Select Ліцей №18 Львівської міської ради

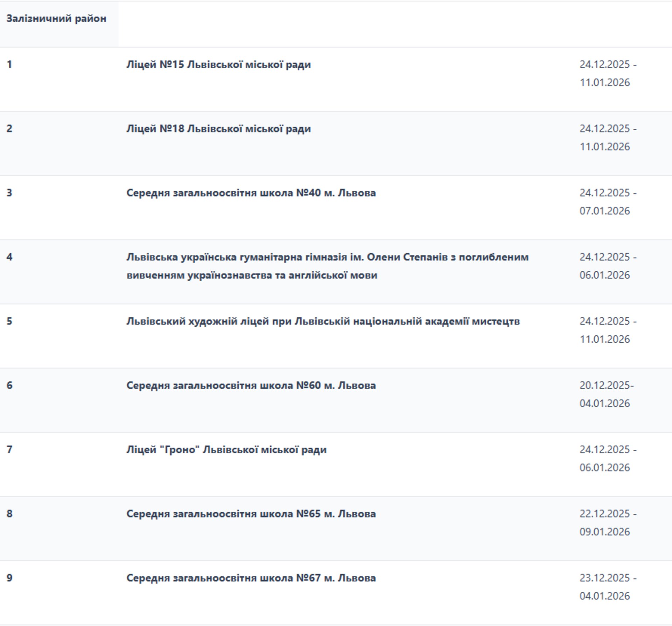tap(218, 129)
